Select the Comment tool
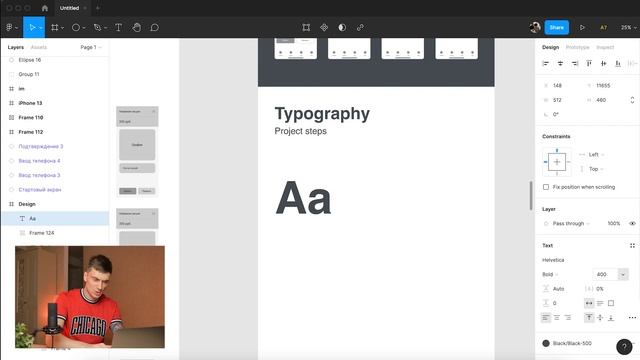The width and height of the screenshot is (640, 360). click(154, 27)
